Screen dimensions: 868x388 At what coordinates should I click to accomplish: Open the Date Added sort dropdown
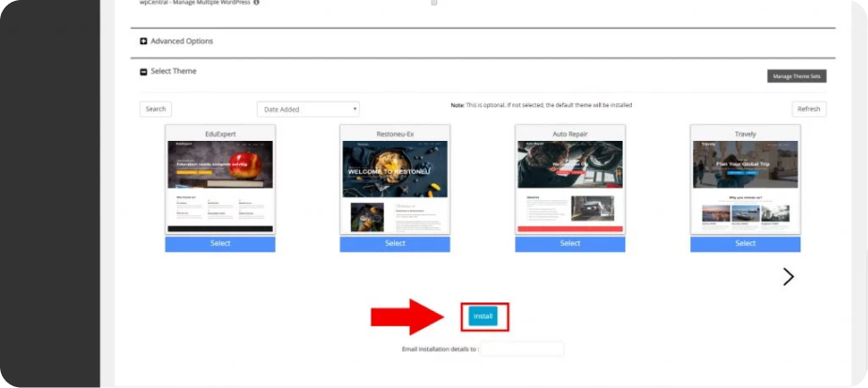pyautogui.click(x=308, y=109)
